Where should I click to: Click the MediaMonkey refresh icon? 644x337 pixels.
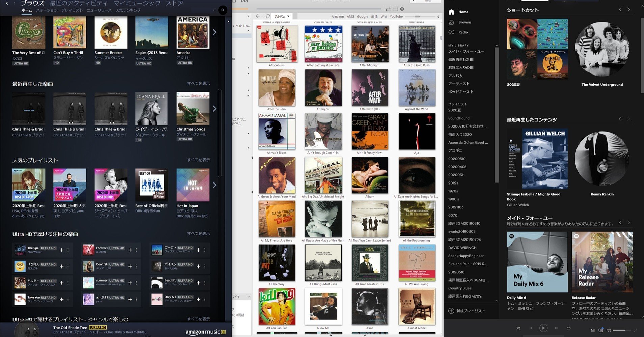[x=268, y=16]
